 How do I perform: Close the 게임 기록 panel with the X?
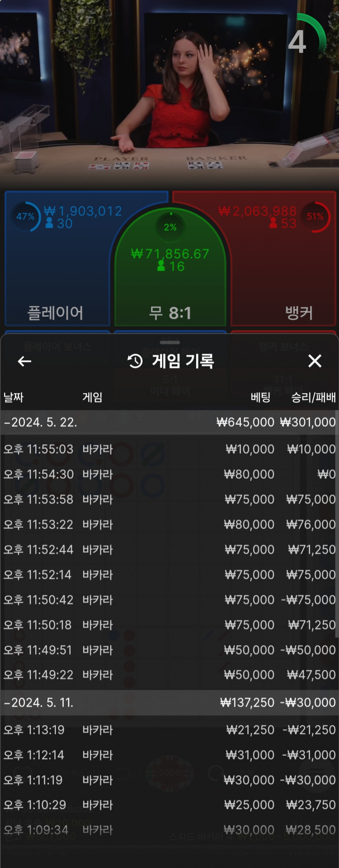(x=315, y=361)
